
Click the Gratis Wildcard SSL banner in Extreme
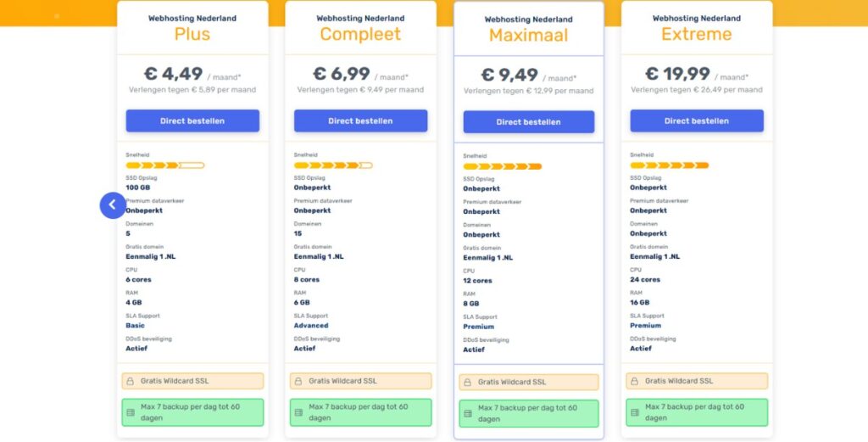pos(696,381)
